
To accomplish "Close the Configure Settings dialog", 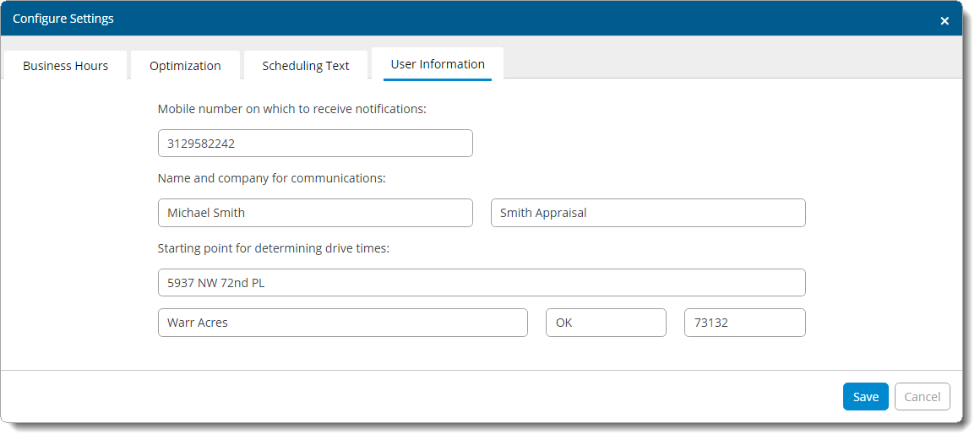I will pos(944,21).
